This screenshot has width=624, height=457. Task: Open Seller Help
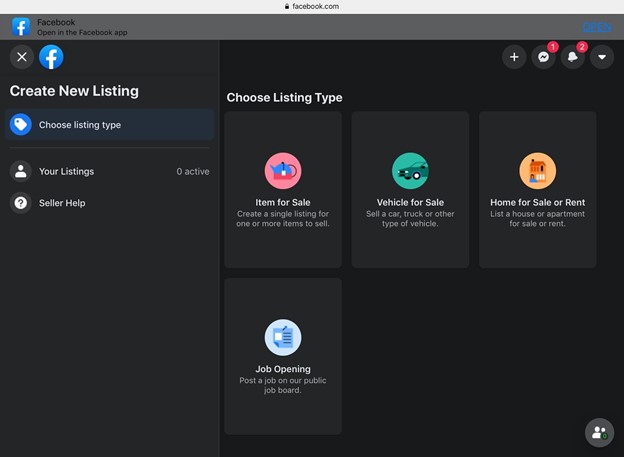click(x=110, y=203)
